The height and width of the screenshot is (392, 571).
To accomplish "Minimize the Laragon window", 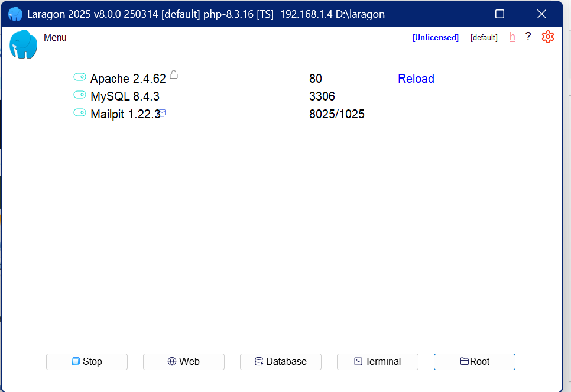I will 459,14.
